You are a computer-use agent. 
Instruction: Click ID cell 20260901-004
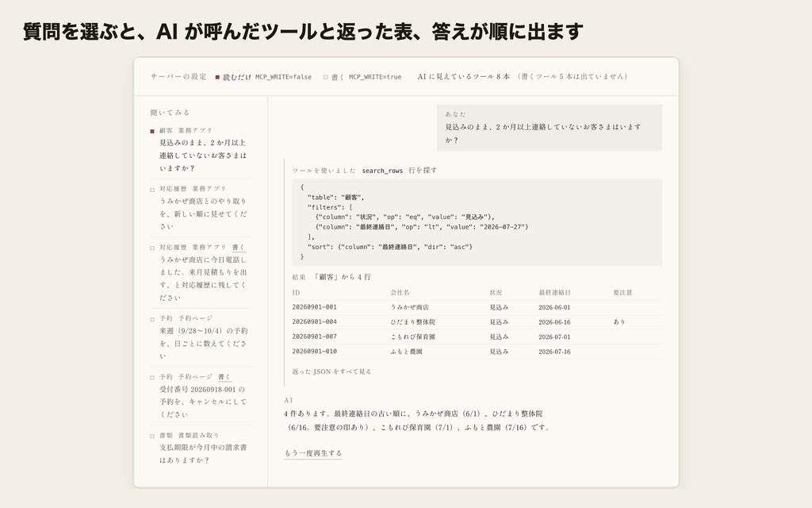[x=314, y=322]
